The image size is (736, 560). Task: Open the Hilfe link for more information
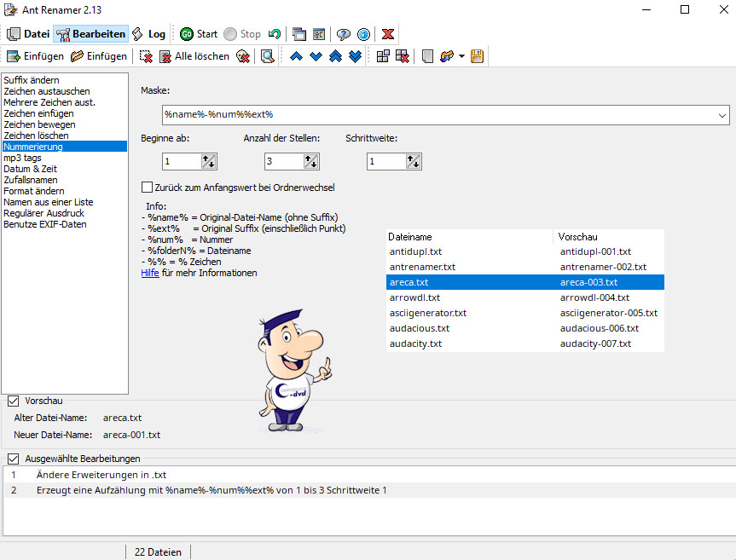[x=150, y=273]
